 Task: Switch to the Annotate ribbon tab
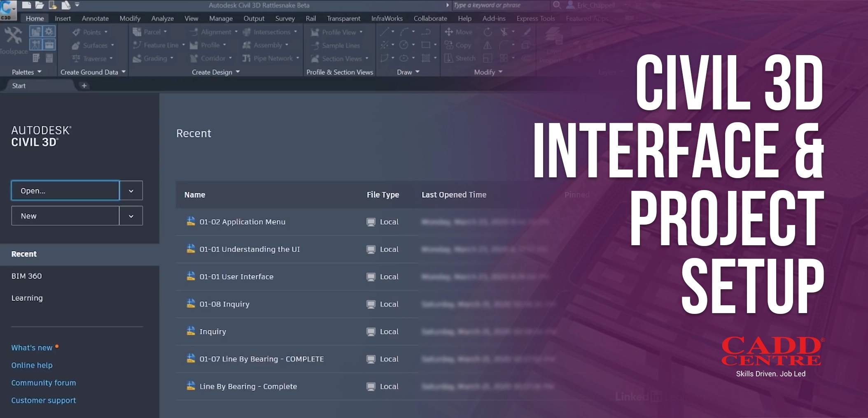[95, 19]
